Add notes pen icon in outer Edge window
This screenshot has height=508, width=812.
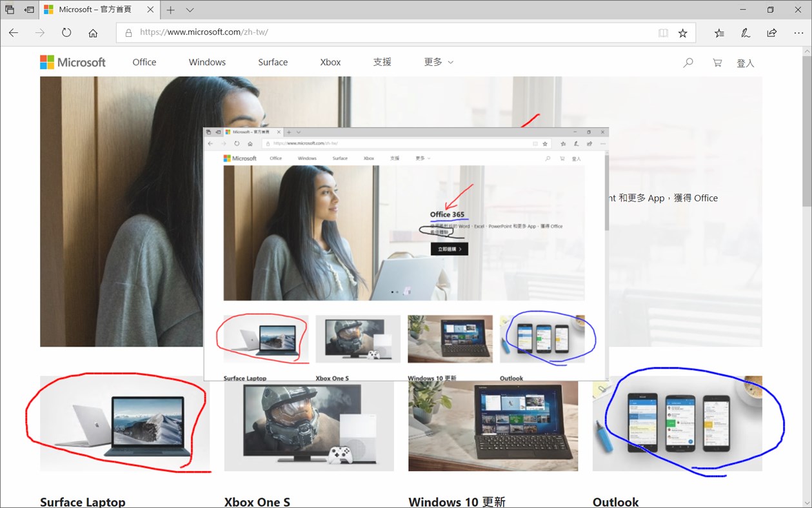tap(746, 32)
